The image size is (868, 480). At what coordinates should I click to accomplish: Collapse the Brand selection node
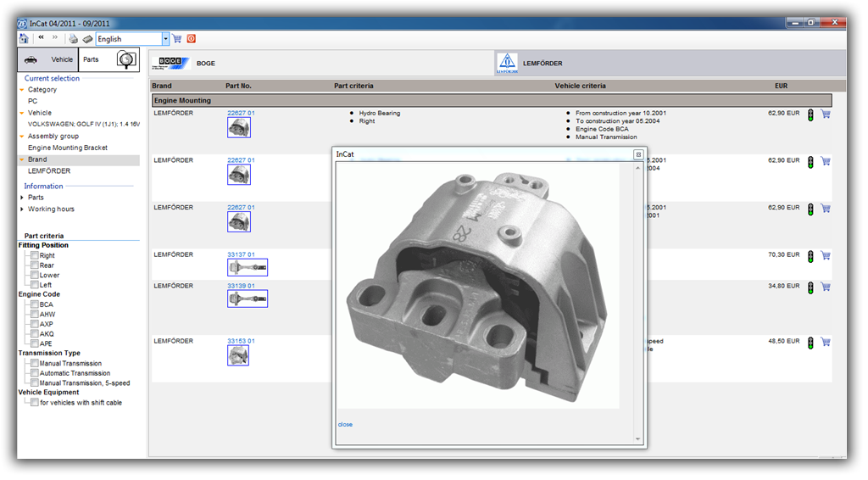[x=21, y=159]
